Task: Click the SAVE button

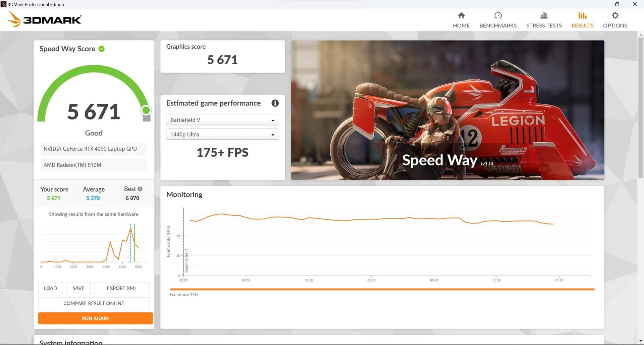Action: click(78, 288)
